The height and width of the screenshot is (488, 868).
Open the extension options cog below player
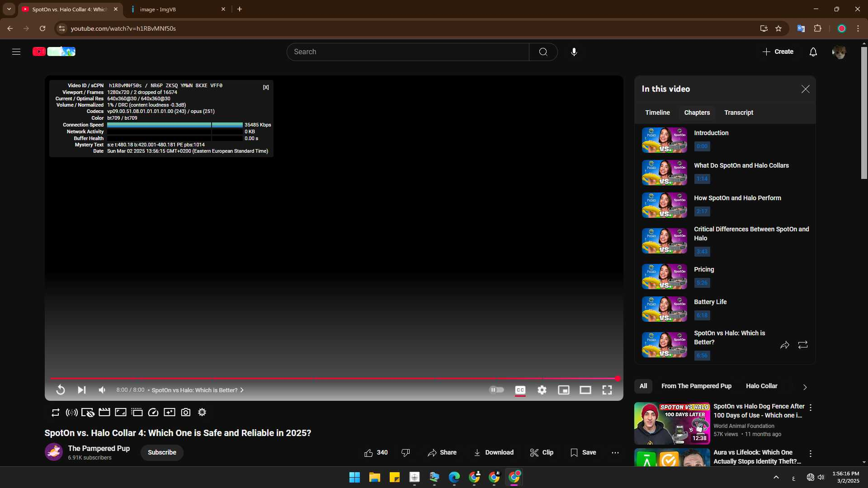(202, 412)
